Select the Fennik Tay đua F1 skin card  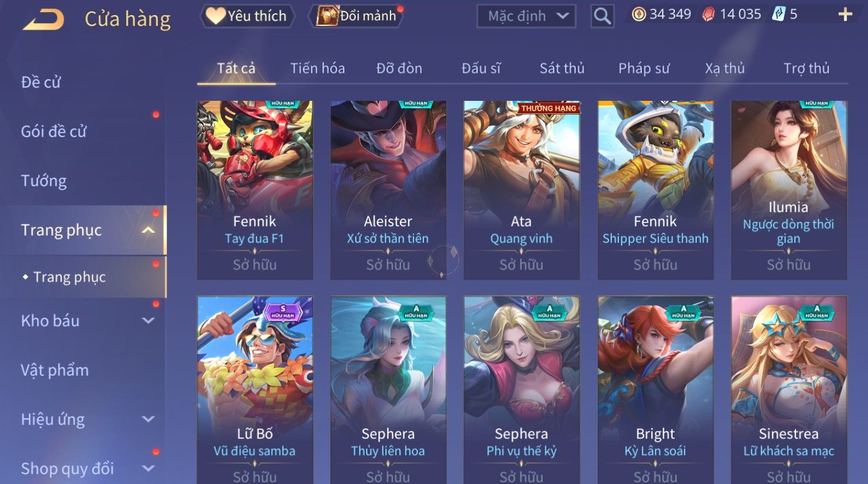(x=255, y=190)
